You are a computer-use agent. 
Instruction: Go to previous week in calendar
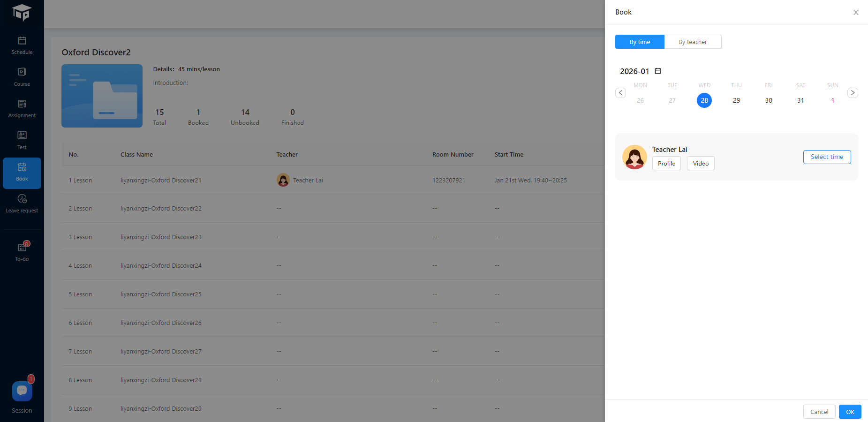pyautogui.click(x=620, y=93)
